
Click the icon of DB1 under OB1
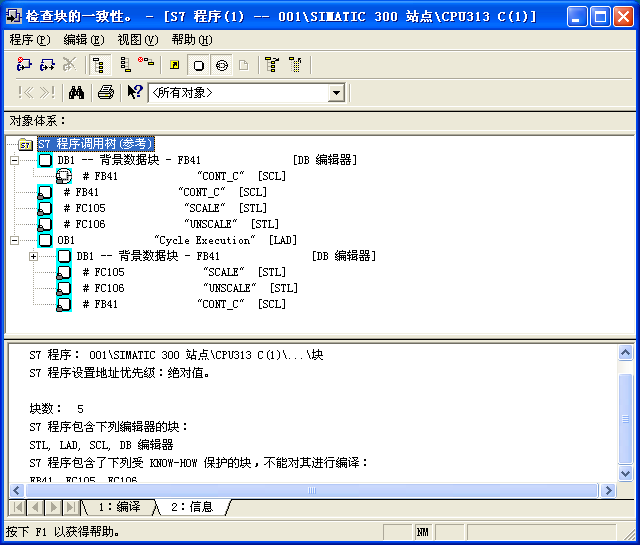tap(64, 256)
